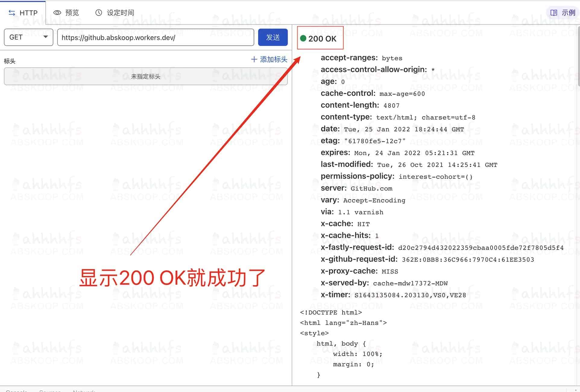
Task: Click the width: 100%; CSS line
Action: [358, 354]
